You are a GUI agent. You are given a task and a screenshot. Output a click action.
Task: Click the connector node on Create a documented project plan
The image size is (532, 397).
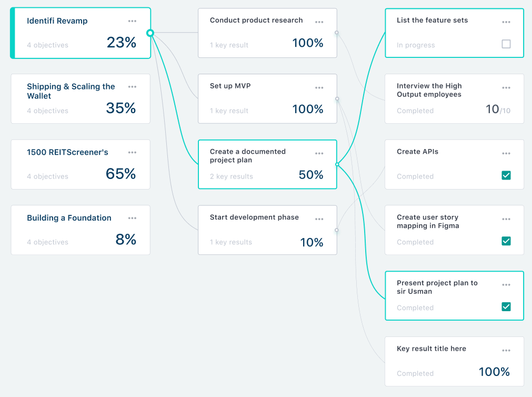[x=337, y=164]
